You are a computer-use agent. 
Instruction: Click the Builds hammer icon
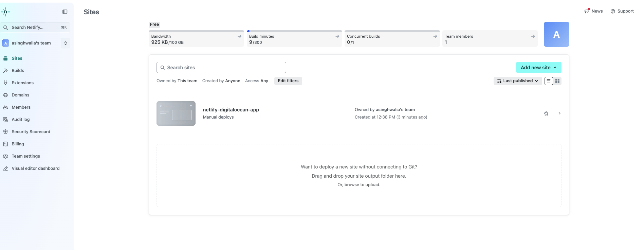click(5, 71)
